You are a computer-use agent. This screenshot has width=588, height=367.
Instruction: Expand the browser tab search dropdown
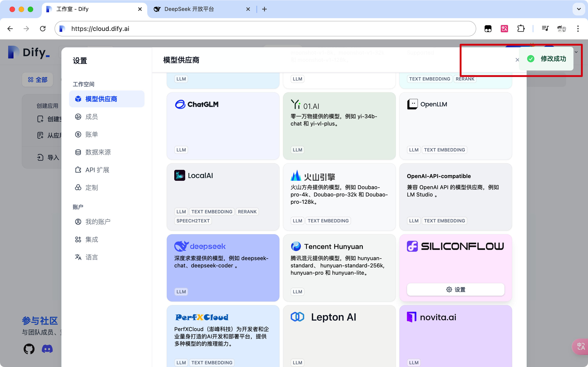pos(579,9)
